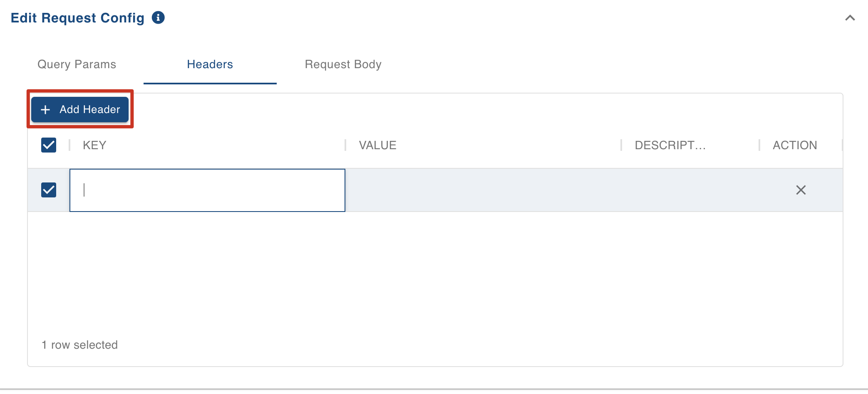The height and width of the screenshot is (394, 868).
Task: Click the VALUE cell of the first row
Action: 483,190
